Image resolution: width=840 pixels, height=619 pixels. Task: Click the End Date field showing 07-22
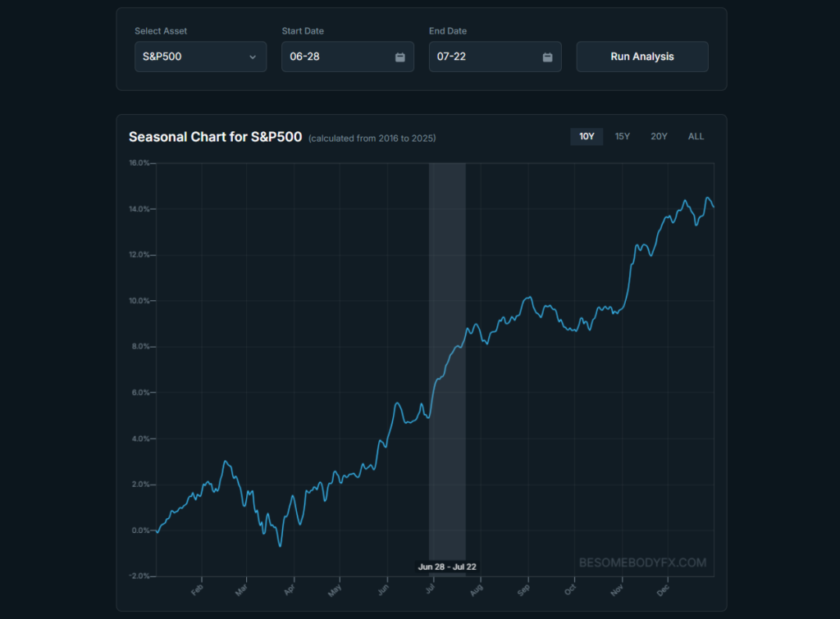click(484, 57)
